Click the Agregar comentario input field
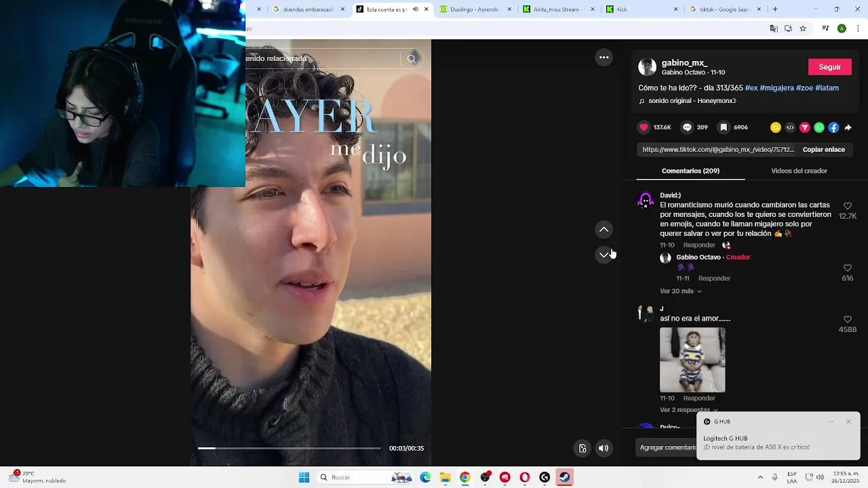Screen dimensions: 868x488 (x=668, y=447)
